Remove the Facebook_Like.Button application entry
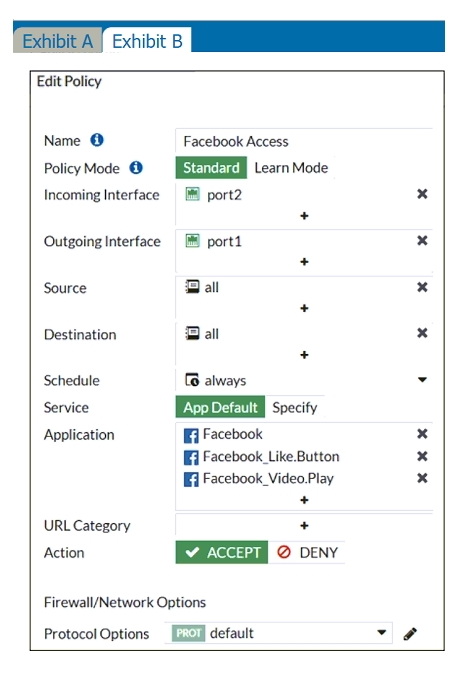The height and width of the screenshot is (675, 467). click(422, 456)
